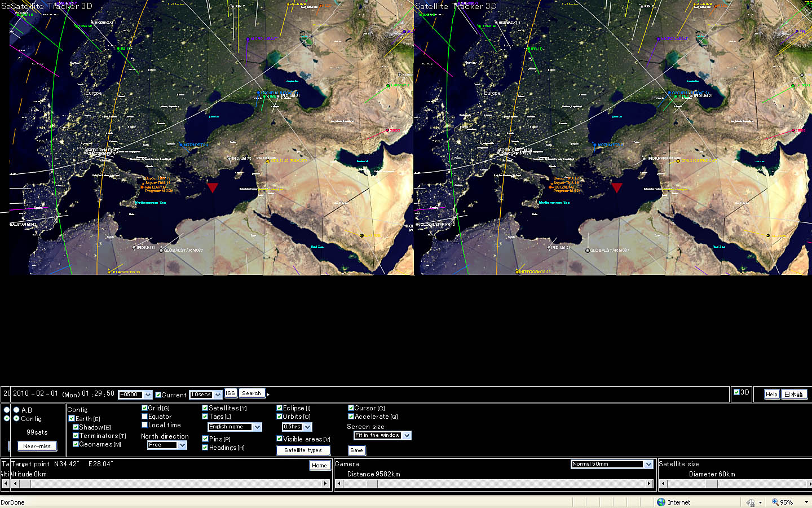This screenshot has height=508, width=812.
Task: Click the red triangle target marker in left view
Action: point(212,187)
